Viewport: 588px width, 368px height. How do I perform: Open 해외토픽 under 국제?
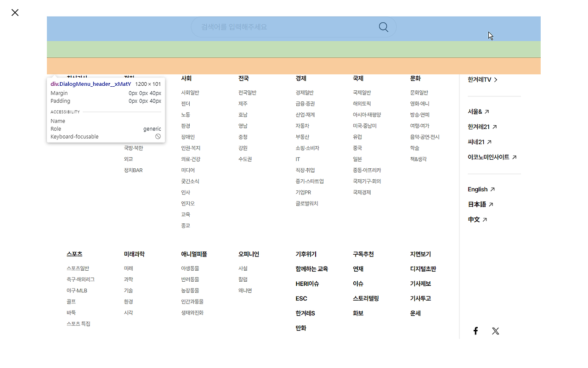362,104
